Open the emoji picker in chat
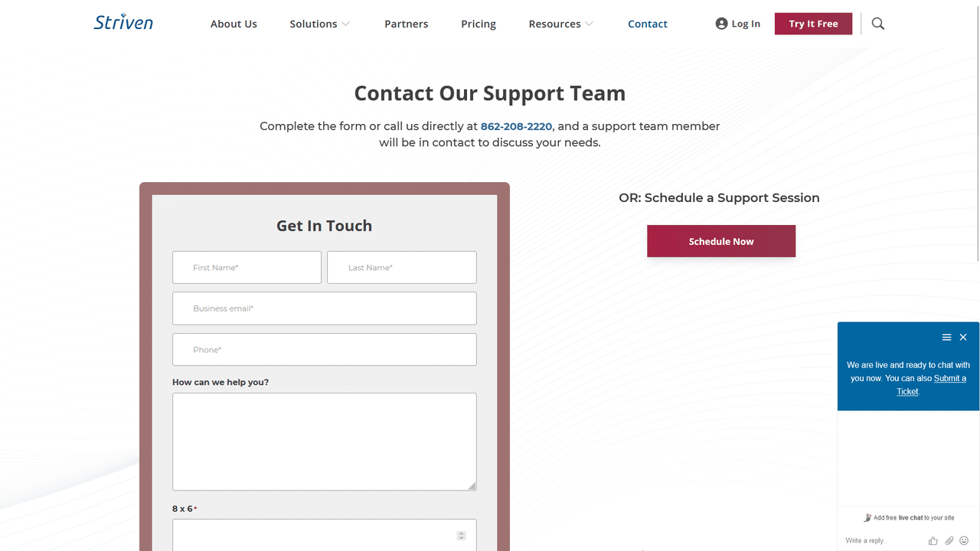The width and height of the screenshot is (980, 551). [x=965, y=540]
